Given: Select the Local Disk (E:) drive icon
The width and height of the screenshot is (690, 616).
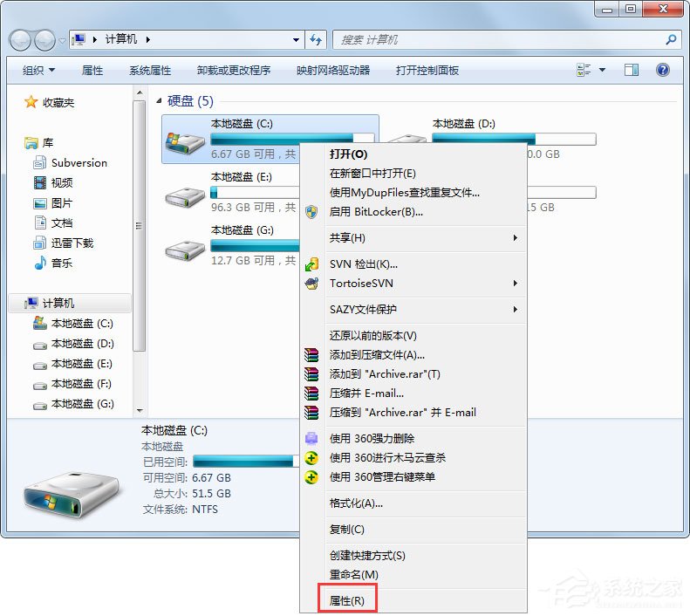Looking at the screenshot, I should (184, 195).
